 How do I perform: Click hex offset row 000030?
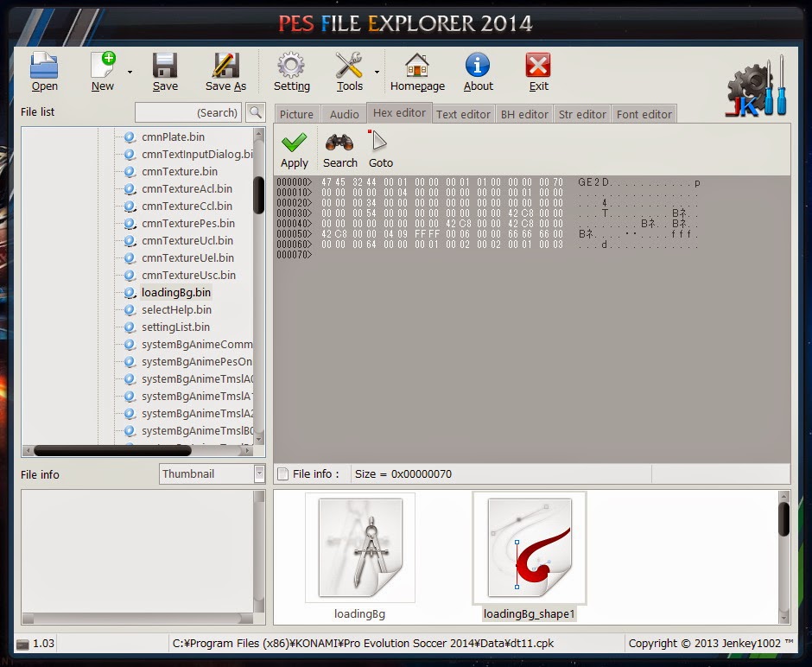pos(295,213)
